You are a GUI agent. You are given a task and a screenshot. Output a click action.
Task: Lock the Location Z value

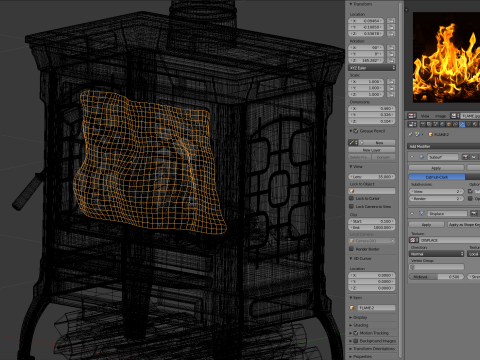(x=391, y=33)
